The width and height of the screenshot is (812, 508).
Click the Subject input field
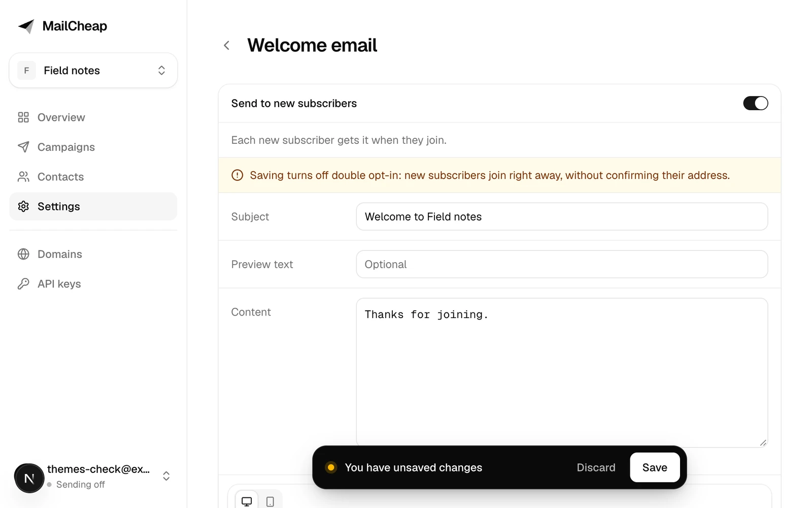coord(562,216)
